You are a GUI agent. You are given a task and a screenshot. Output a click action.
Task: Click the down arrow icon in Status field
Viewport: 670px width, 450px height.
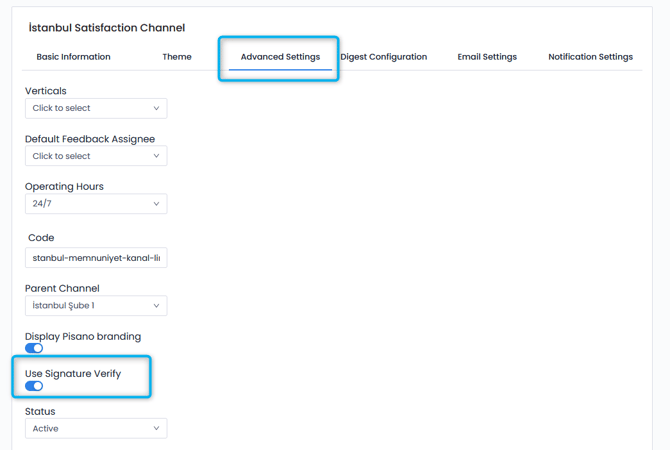[156, 428]
